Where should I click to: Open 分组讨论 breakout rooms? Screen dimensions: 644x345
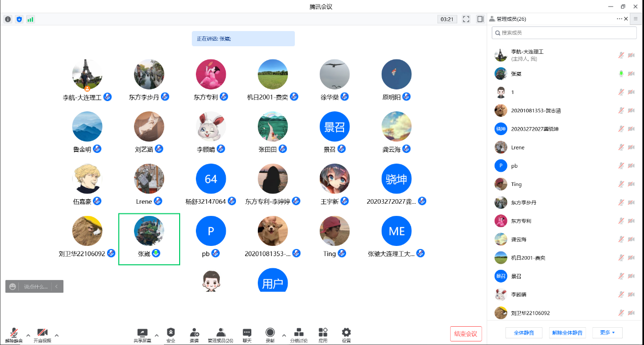[298, 332]
